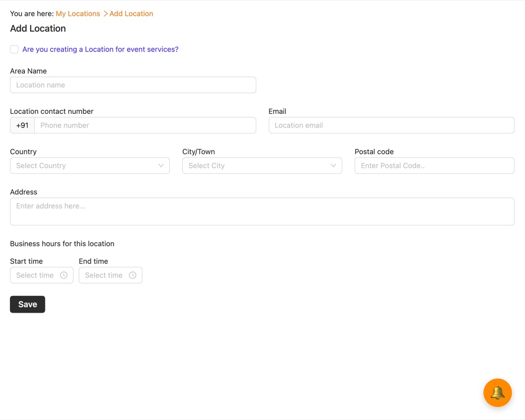
Task: Click the event services question label
Action: point(100,49)
